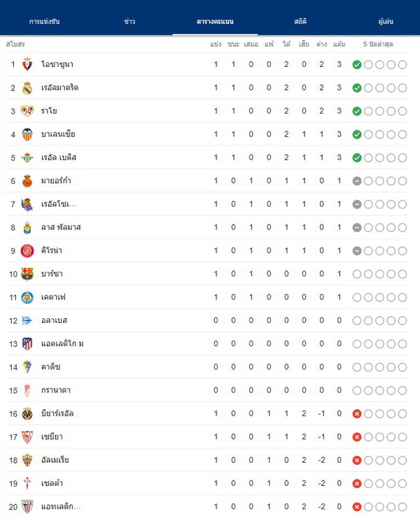Open the เรอัลมาดริด team link
Viewport: 420px width, 520px height.
pyautogui.click(x=60, y=88)
